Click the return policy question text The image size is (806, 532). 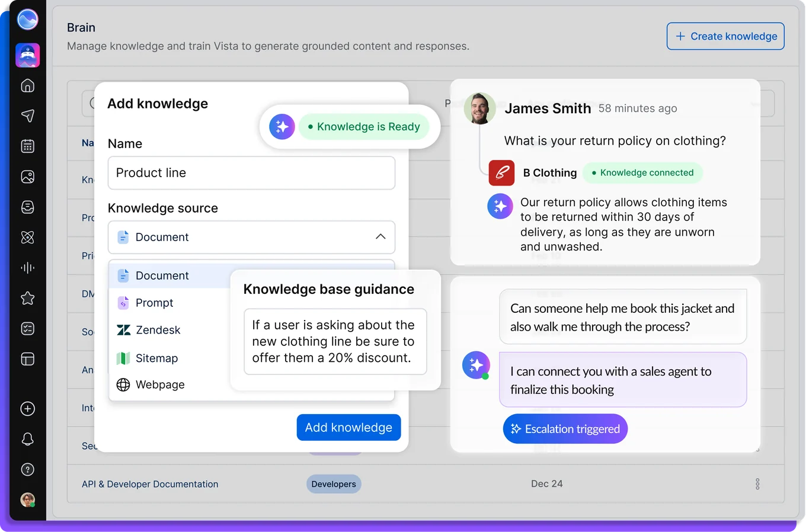click(x=615, y=141)
